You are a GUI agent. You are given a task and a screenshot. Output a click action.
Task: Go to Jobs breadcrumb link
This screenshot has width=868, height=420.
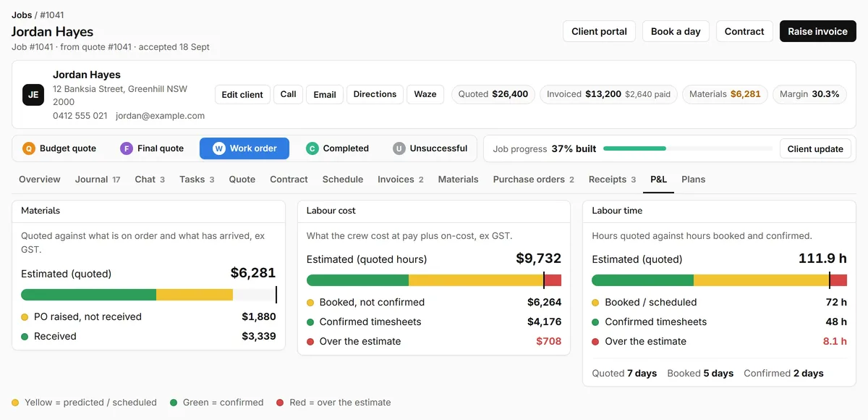coord(22,14)
